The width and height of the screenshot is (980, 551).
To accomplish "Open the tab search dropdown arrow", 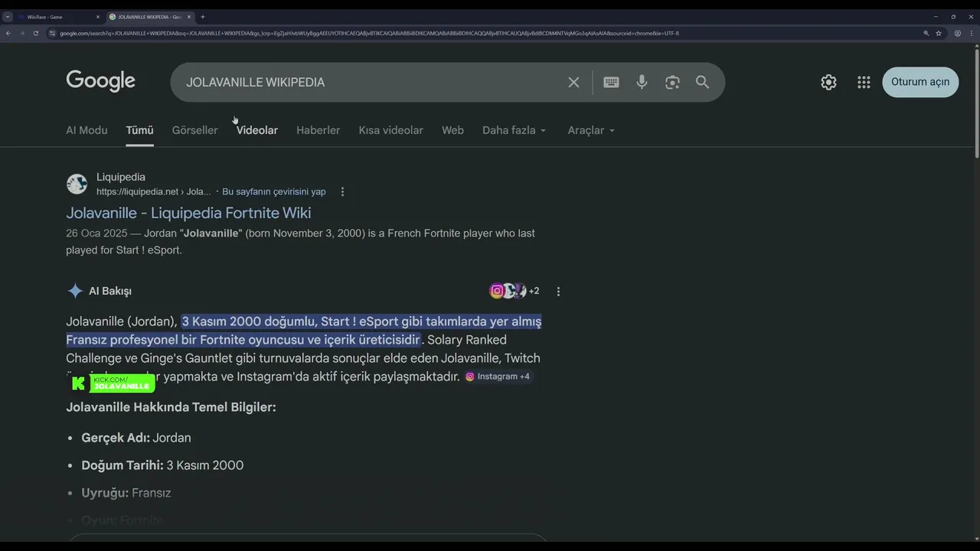I will tap(8, 17).
